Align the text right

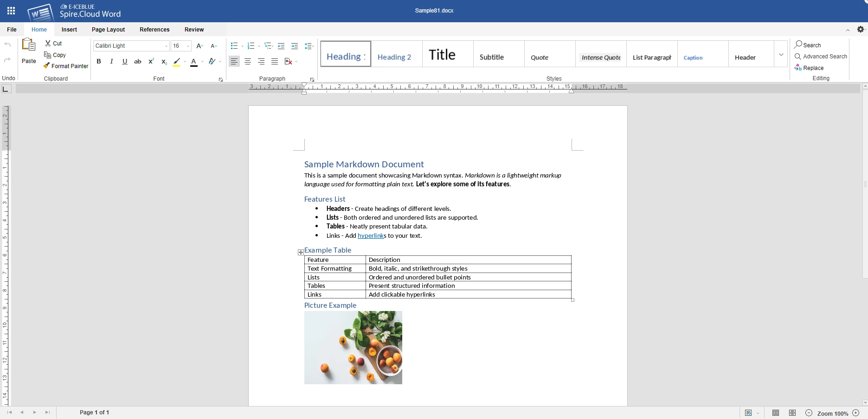pos(261,61)
